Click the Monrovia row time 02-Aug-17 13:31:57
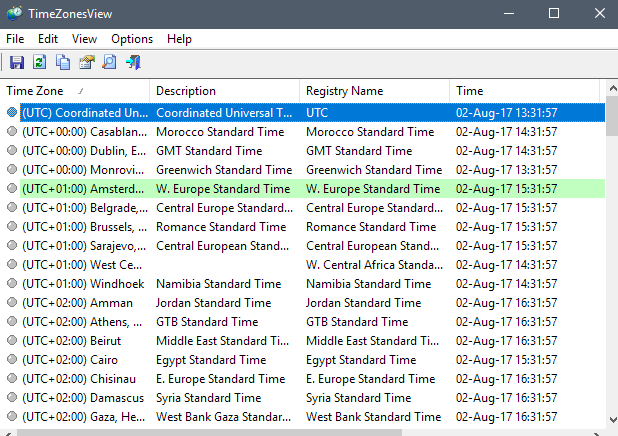618x436 pixels. pyautogui.click(x=506, y=170)
